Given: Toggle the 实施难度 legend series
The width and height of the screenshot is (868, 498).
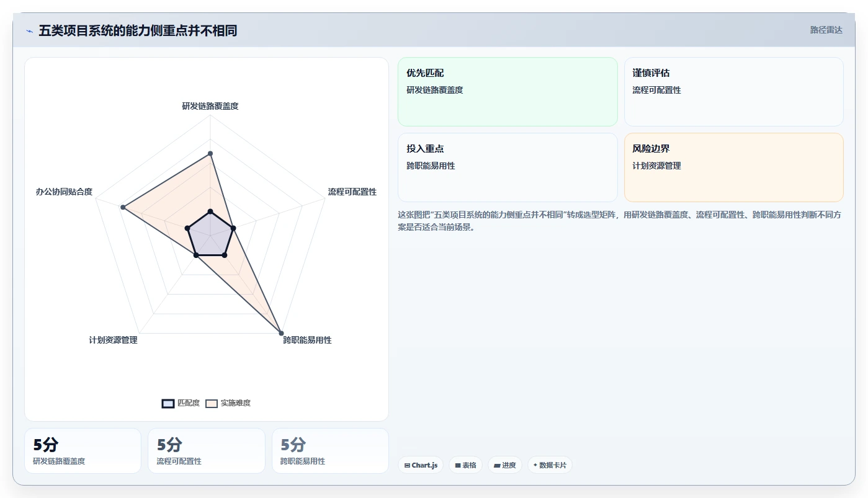Looking at the screenshot, I should (x=228, y=403).
